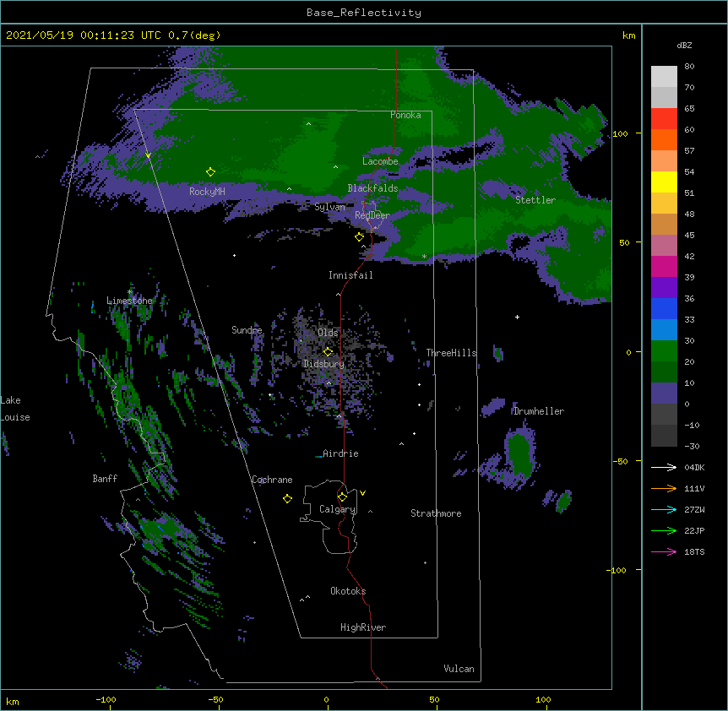Click the RockyMH label

[207, 192]
